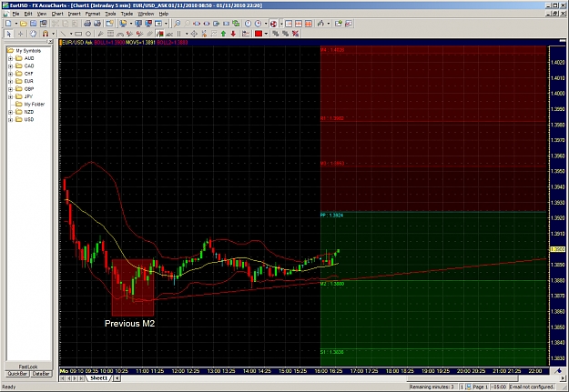Screen dimensions: 569x392
Task: Open the color swatch dropdown arrow
Action: 266,34
